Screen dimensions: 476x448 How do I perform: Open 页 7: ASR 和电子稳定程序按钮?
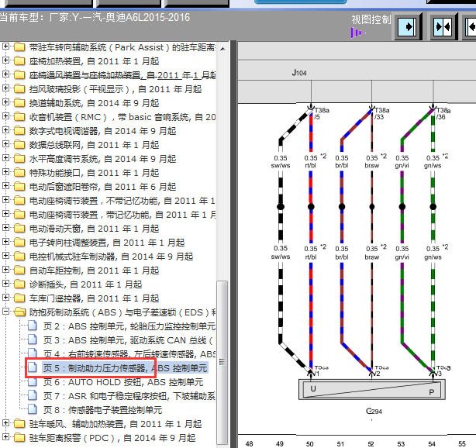pyautogui.click(x=129, y=396)
